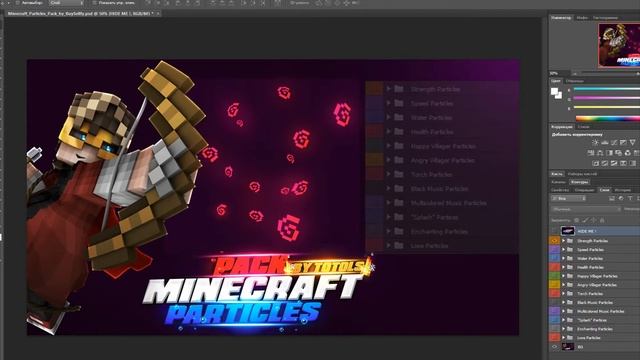This screenshot has width=640, height=360.
Task: Switch to the Навигатор panel tab
Action: click(x=561, y=18)
